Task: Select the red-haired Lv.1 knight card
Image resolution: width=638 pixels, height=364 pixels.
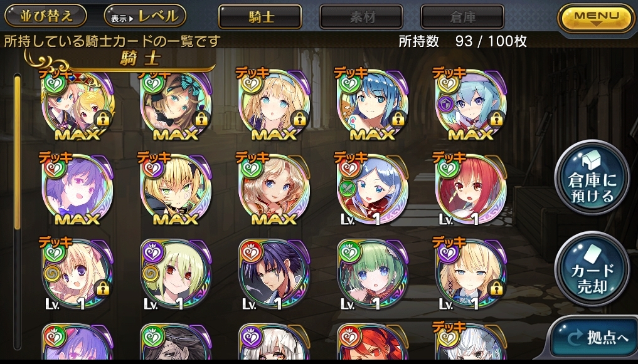Action: [471, 190]
